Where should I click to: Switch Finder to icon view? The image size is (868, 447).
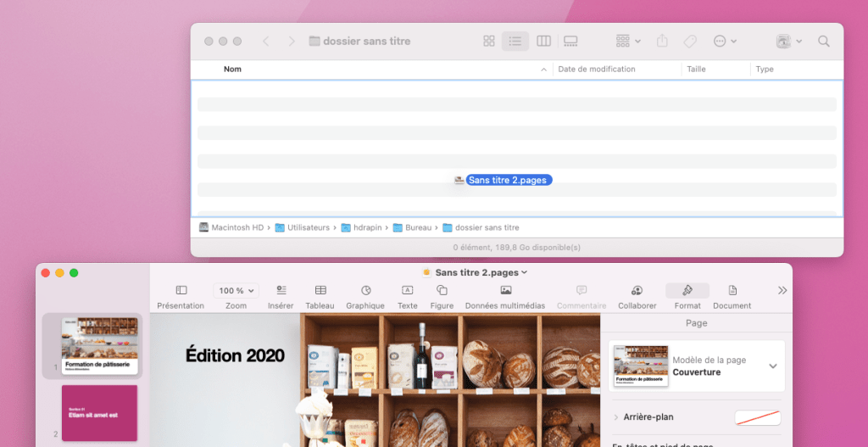[x=488, y=41]
